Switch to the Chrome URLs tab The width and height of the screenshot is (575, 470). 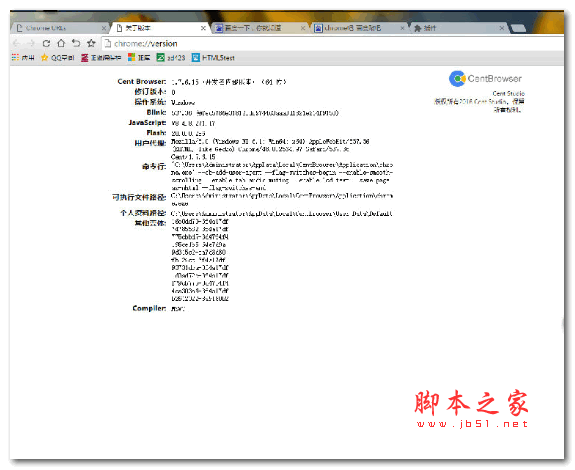tap(61, 28)
